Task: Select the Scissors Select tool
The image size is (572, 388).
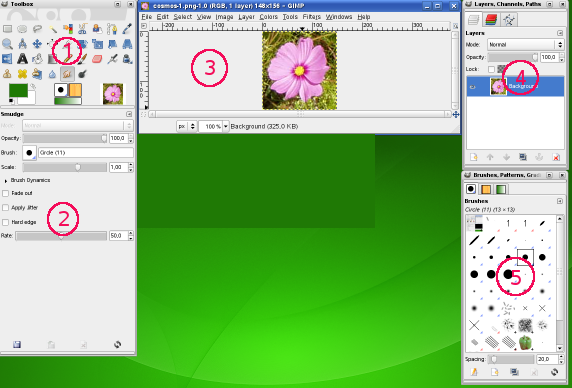Action: [82, 29]
